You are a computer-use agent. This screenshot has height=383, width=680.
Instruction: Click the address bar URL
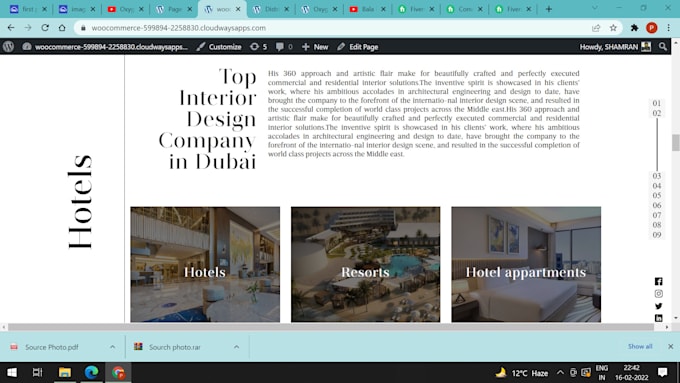[x=178, y=28]
